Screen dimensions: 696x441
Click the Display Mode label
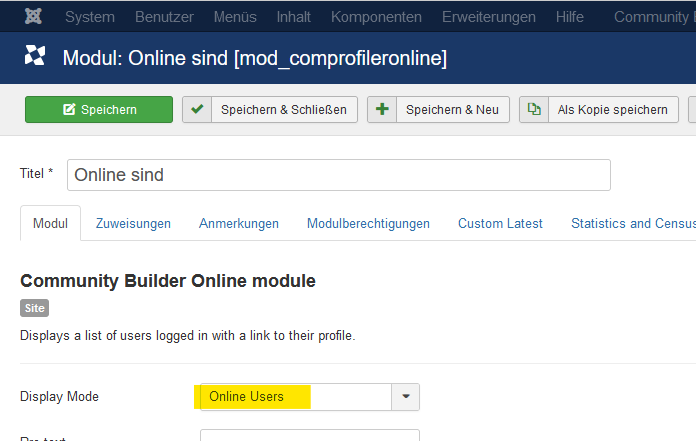pyautogui.click(x=59, y=396)
